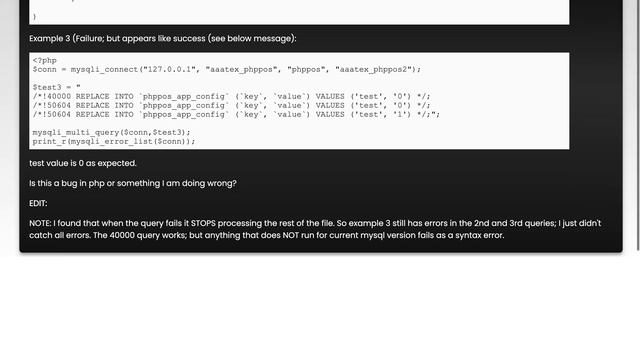Click the 'EDIT:' label
The image size is (640, 360).
(x=38, y=203)
